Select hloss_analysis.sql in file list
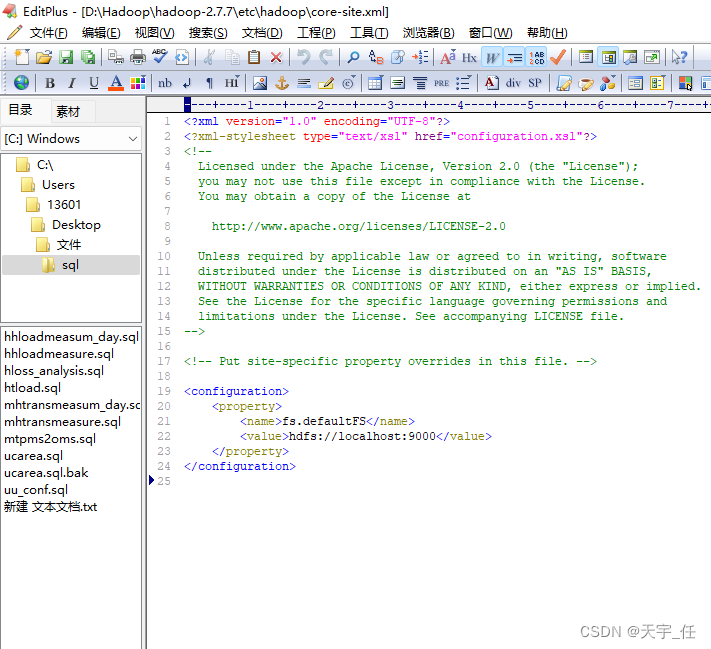This screenshot has width=711, height=649. point(54,371)
